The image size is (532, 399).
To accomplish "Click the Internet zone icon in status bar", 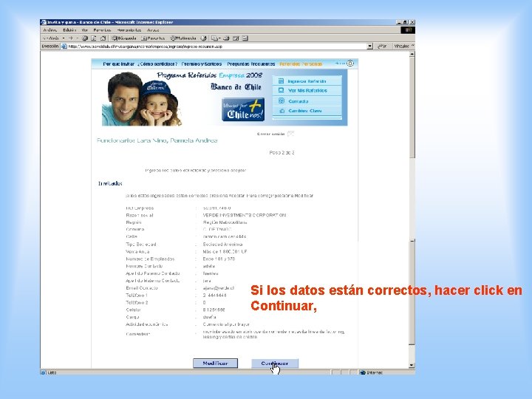I will tap(363, 372).
